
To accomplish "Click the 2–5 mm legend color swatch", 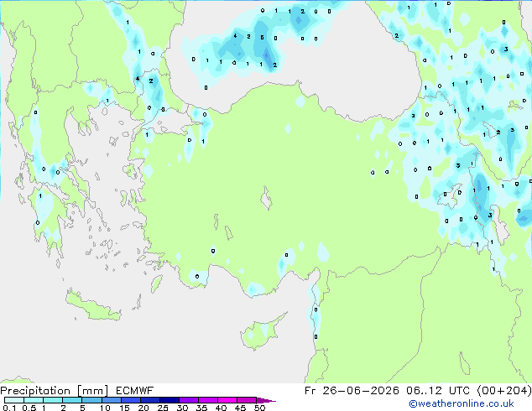I will (x=72, y=400).
